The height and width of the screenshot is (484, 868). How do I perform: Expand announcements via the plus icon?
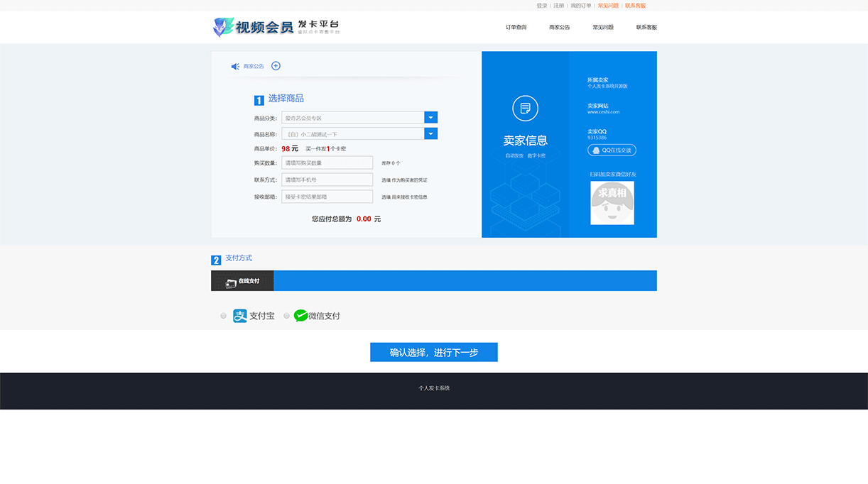coord(276,65)
